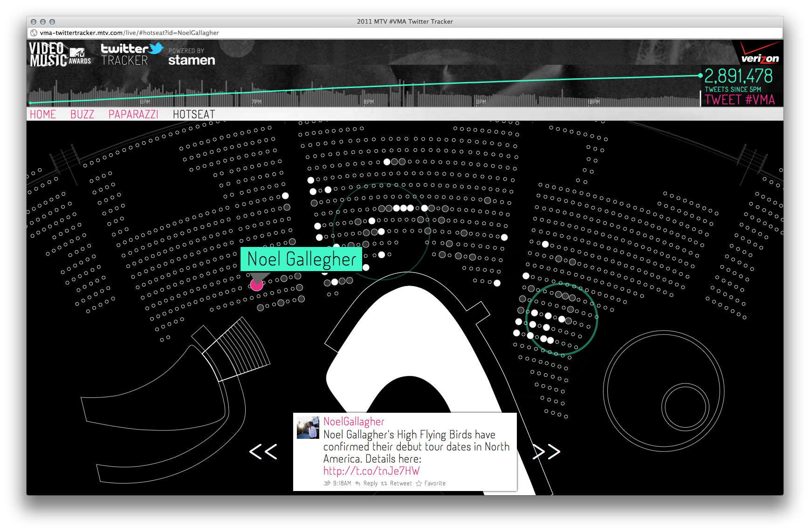Click the Favorite star icon on the tweet

point(419,484)
